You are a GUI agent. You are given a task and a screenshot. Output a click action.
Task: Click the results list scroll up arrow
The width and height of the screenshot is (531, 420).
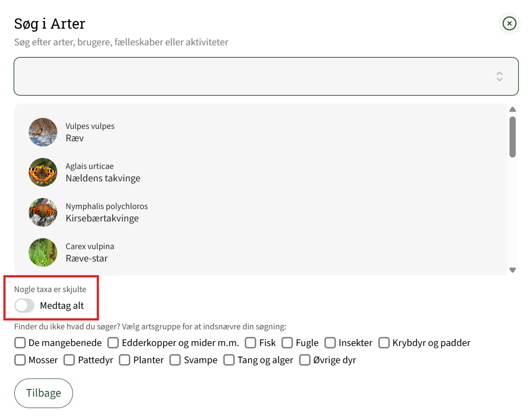tap(513, 109)
